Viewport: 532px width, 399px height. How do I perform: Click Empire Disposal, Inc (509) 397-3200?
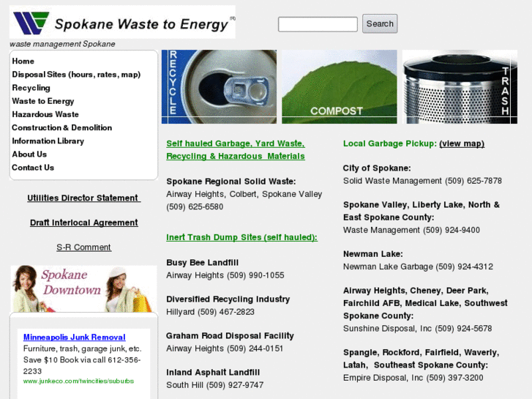(413, 378)
